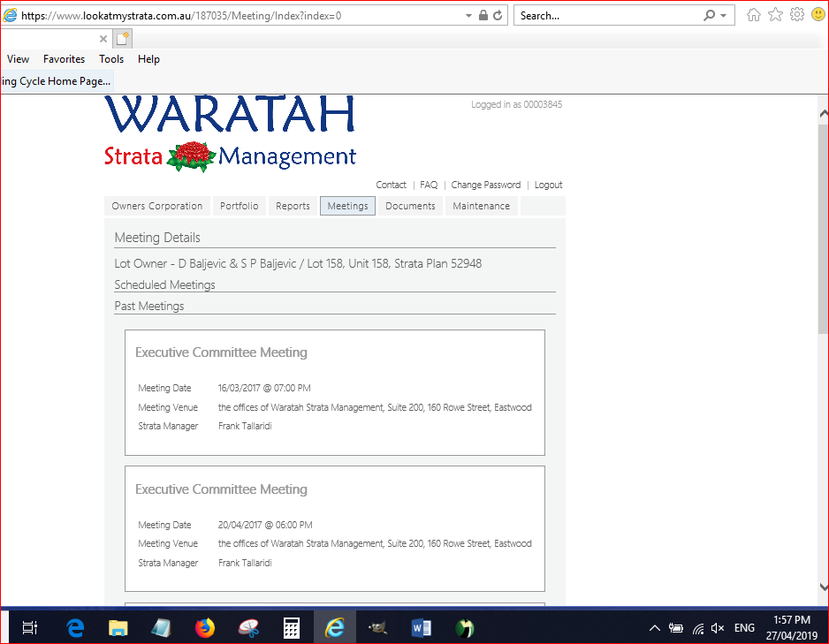
Task: Expand the Scheduled Meetings section
Action: pyautogui.click(x=165, y=284)
